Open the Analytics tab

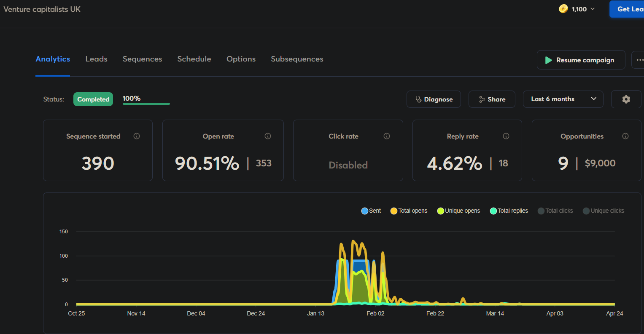53,59
